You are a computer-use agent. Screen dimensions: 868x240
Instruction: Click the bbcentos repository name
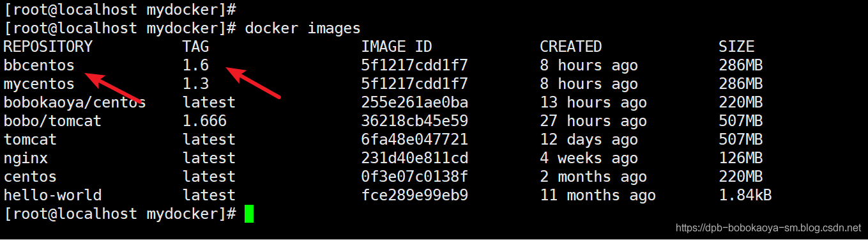tap(39, 65)
